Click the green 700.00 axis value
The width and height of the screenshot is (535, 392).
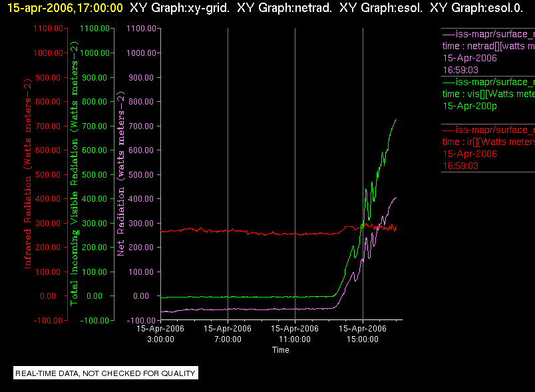point(94,126)
